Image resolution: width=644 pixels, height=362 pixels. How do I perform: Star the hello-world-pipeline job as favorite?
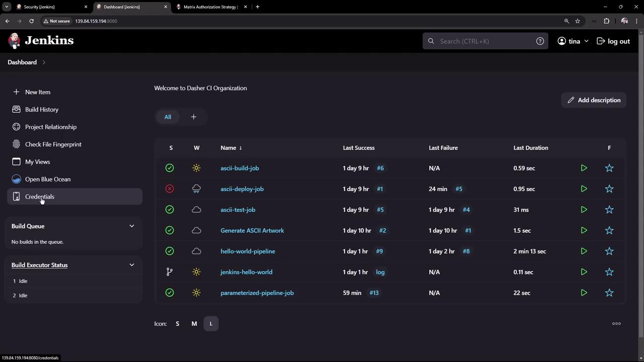coord(609,251)
